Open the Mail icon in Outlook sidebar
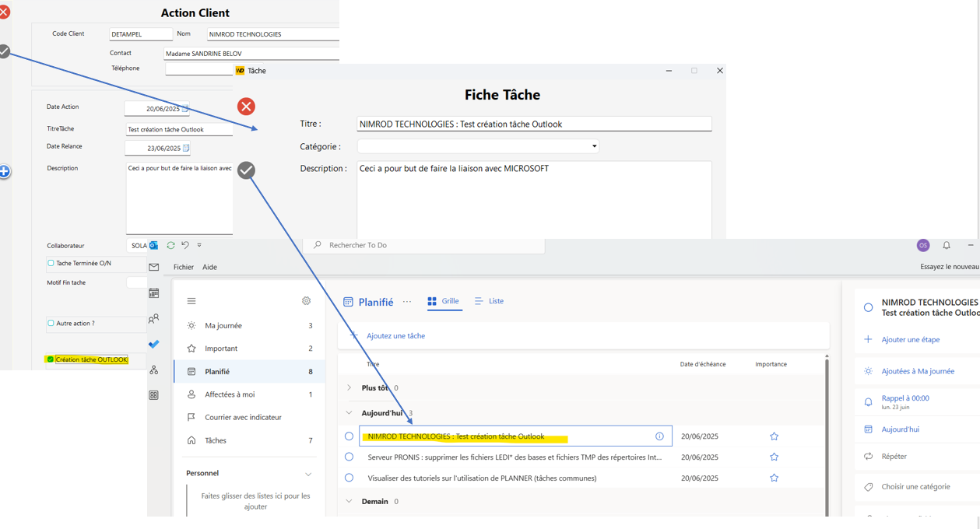The height and width of the screenshot is (529, 980). pyautogui.click(x=154, y=267)
